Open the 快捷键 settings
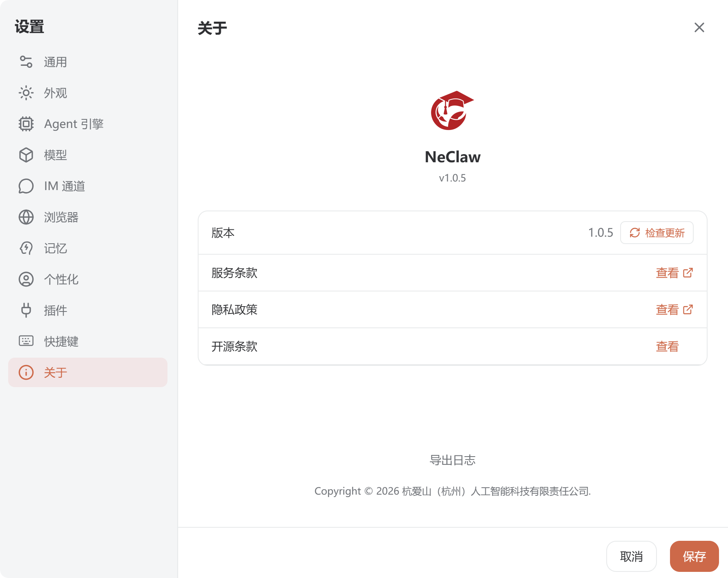Viewport: 728px width, 578px height. (x=88, y=341)
